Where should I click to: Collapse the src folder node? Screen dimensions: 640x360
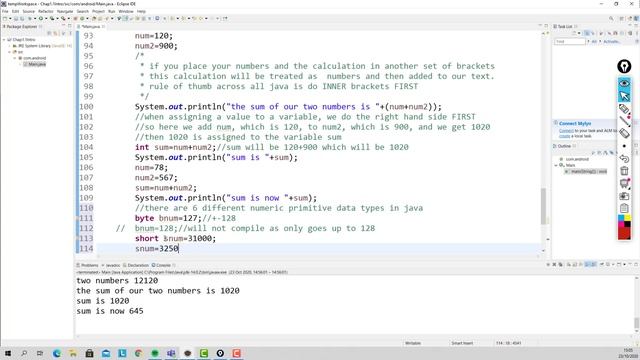click(x=9, y=52)
